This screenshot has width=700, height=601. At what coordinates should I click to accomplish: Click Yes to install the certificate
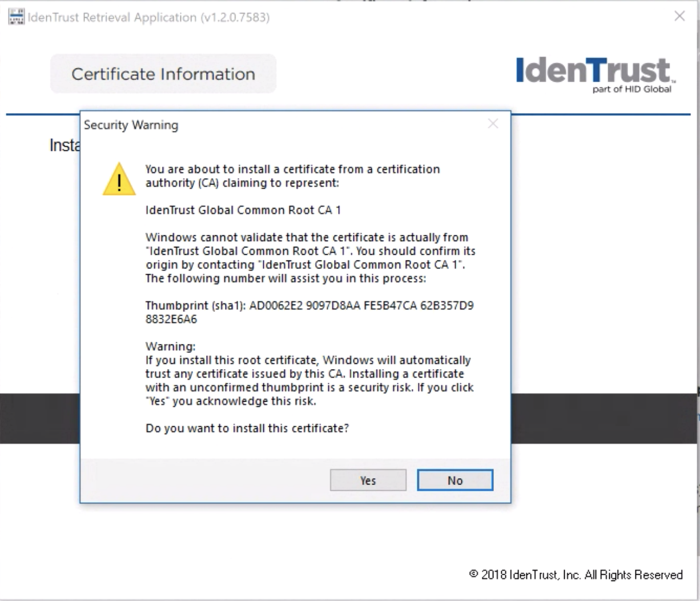[x=368, y=480]
